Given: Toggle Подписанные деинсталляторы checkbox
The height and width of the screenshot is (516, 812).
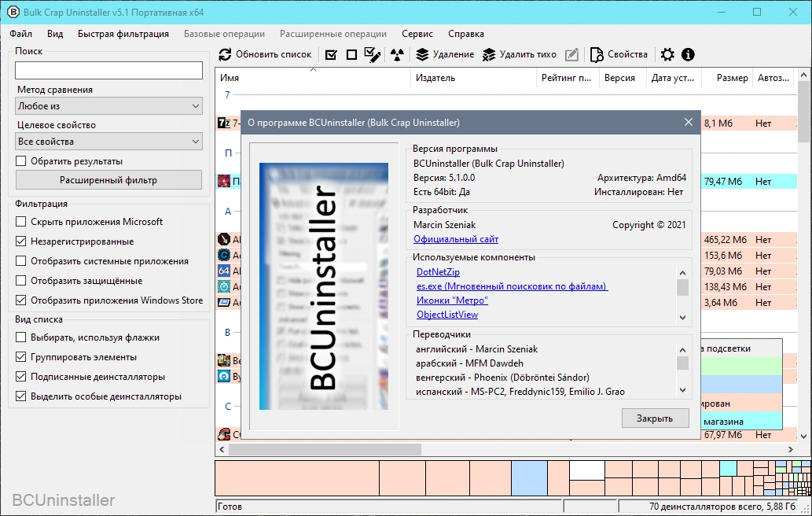Looking at the screenshot, I should coord(20,377).
